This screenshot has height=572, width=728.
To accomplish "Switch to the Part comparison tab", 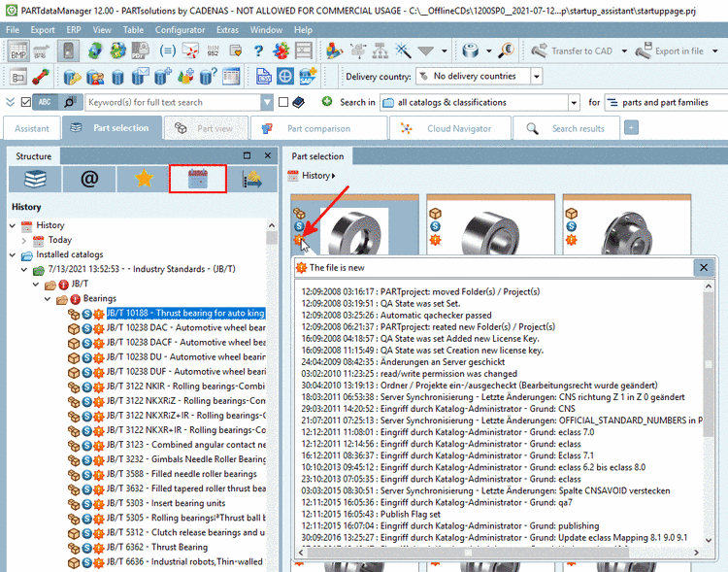I will point(318,128).
